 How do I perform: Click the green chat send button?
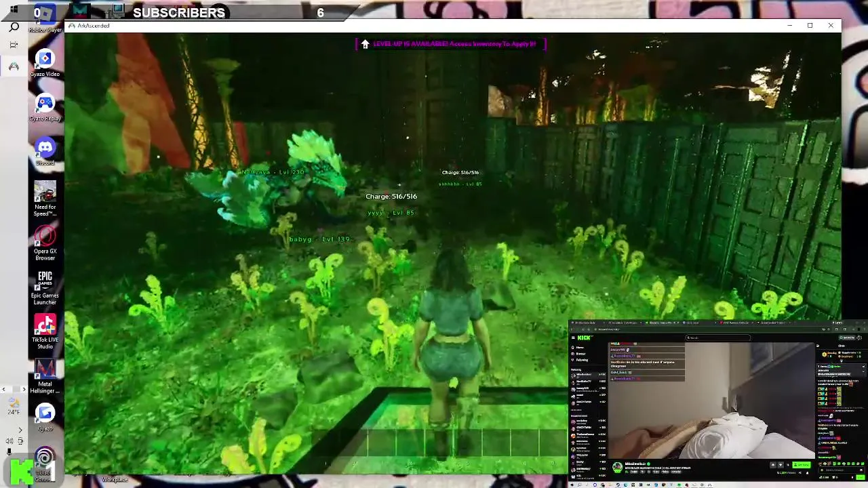pyautogui.click(x=860, y=478)
